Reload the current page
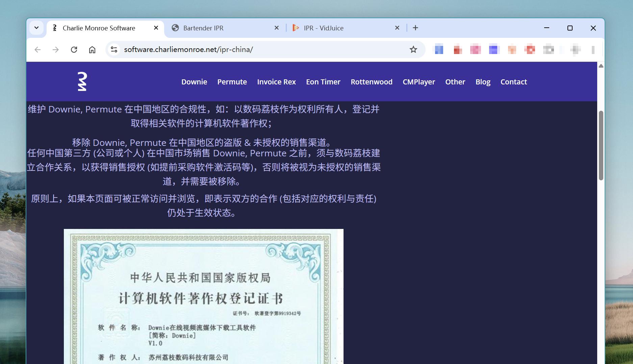 (74, 50)
